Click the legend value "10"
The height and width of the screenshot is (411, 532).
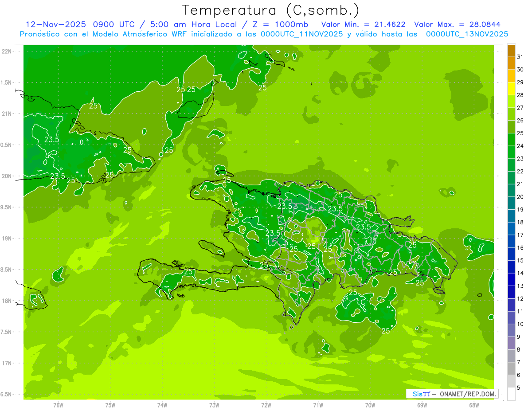pyautogui.click(x=520, y=324)
